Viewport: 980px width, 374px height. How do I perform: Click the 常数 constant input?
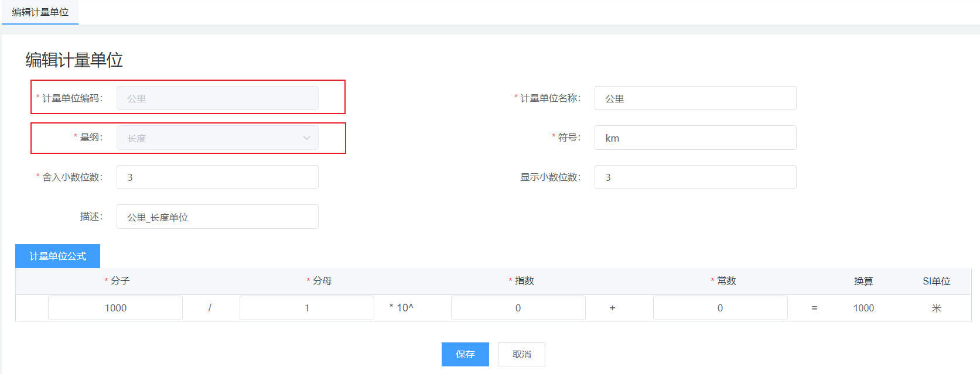pyautogui.click(x=720, y=308)
